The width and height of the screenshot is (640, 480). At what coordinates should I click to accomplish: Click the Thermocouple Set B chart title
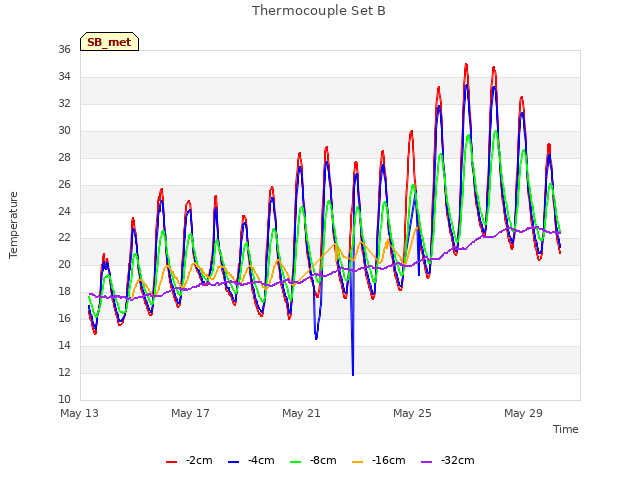coord(319,11)
